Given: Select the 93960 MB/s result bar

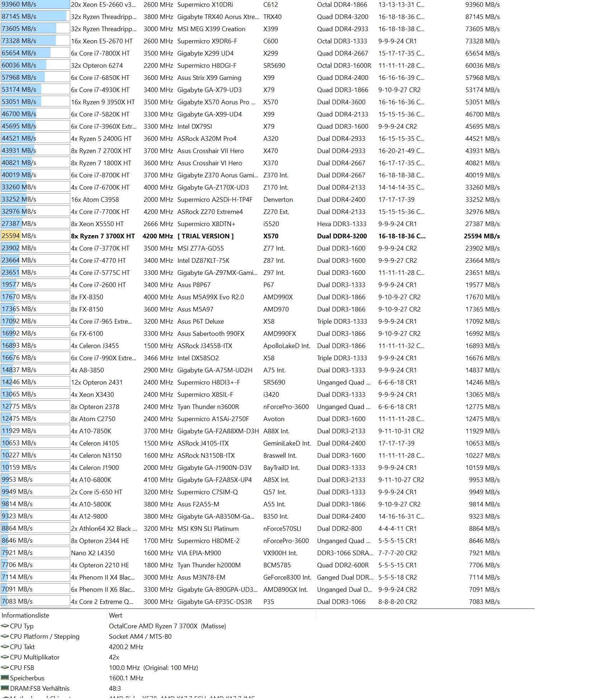Looking at the screenshot, I should (35, 5).
